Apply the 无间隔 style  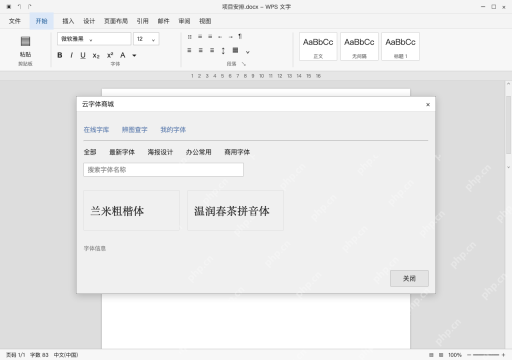(359, 47)
